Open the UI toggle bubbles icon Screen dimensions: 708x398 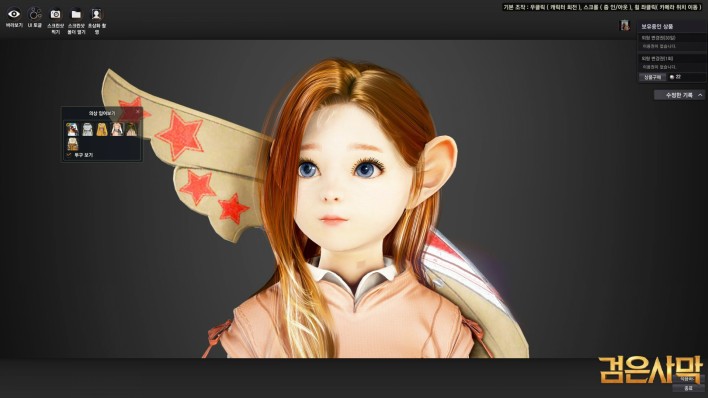point(35,14)
